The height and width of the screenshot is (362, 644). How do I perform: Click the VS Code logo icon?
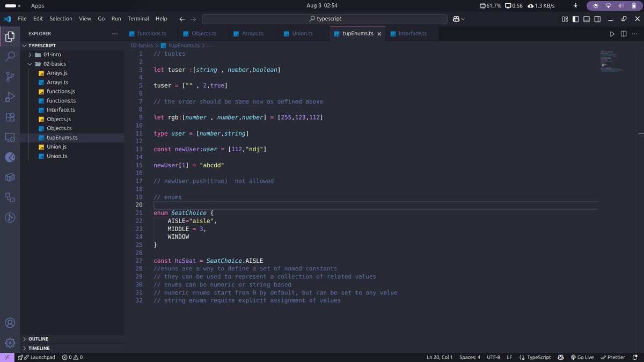coord(7,19)
